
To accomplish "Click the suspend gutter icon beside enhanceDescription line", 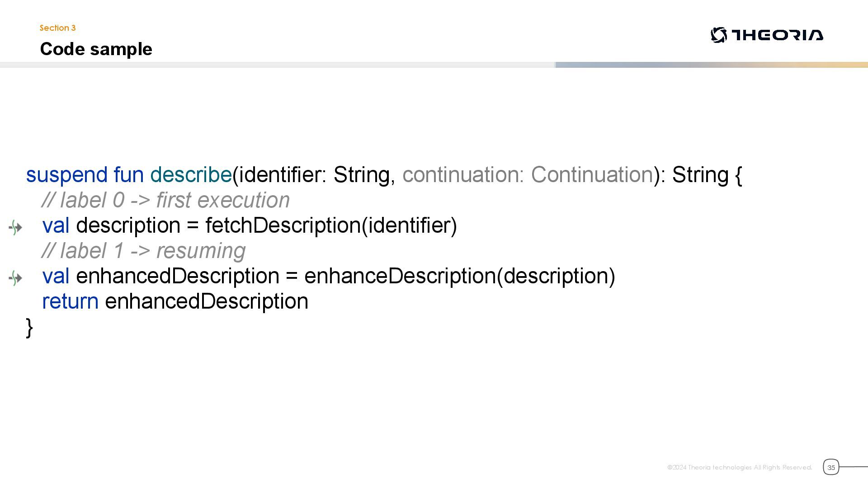I will (15, 278).
